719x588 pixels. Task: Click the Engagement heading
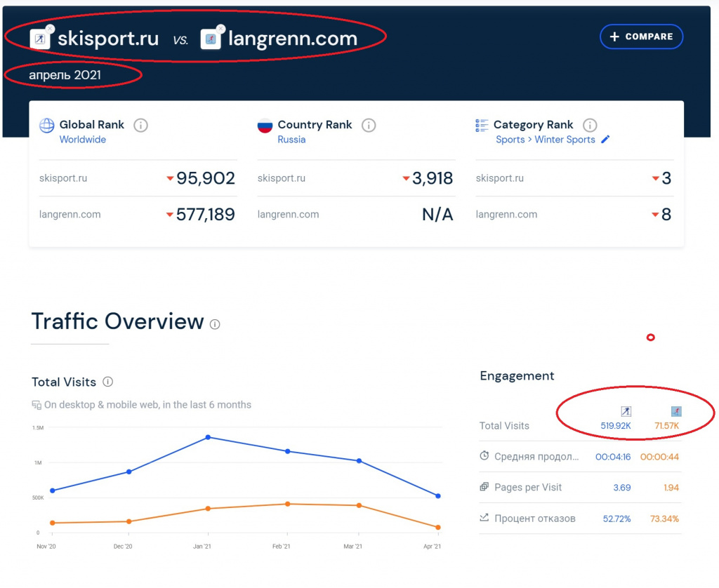pyautogui.click(x=517, y=376)
